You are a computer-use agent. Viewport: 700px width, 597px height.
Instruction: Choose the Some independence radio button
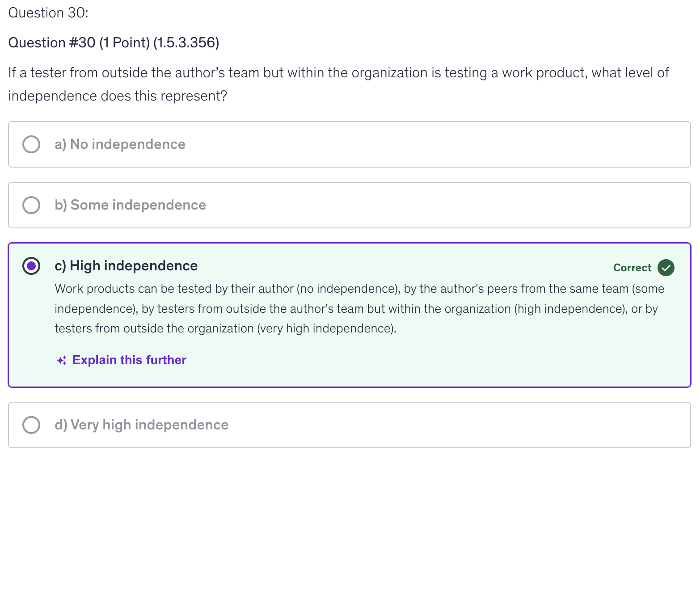(31, 205)
